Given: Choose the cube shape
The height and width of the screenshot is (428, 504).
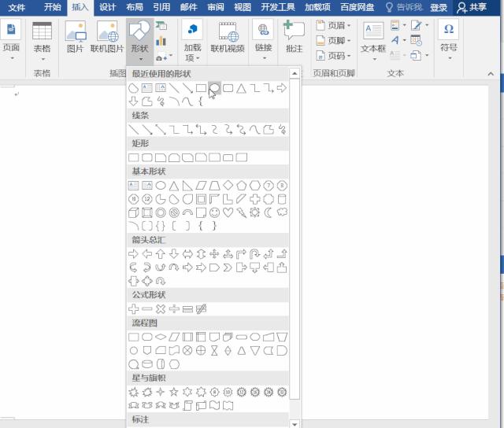Looking at the screenshot, I should click(133, 212).
